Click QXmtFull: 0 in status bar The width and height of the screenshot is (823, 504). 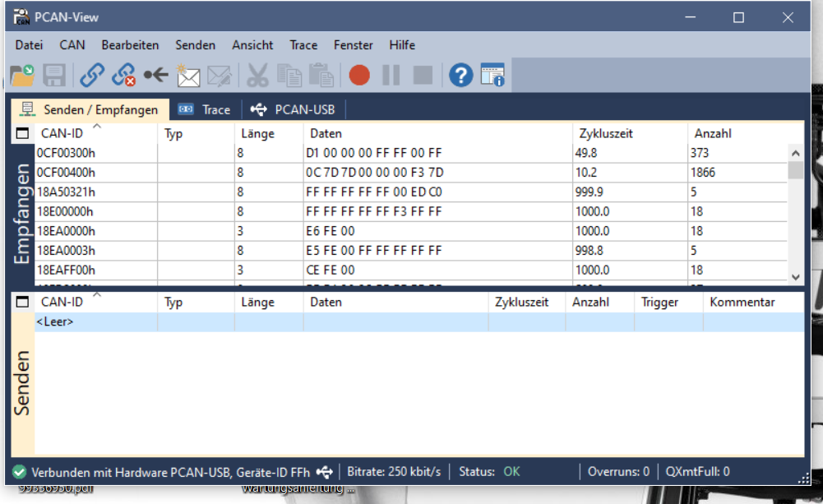pyautogui.click(x=697, y=471)
